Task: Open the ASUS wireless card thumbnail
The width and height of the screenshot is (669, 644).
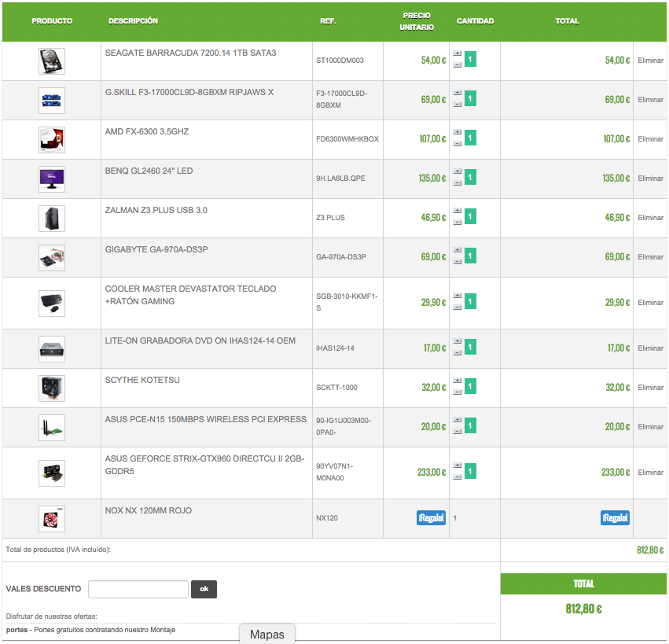Action: 52,427
